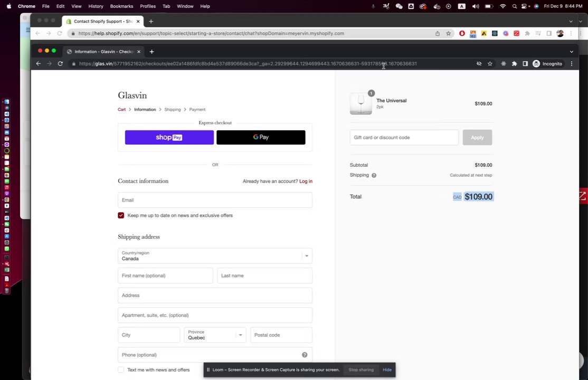
Task: Open new tab in Shopify Support window
Action: pos(151,22)
